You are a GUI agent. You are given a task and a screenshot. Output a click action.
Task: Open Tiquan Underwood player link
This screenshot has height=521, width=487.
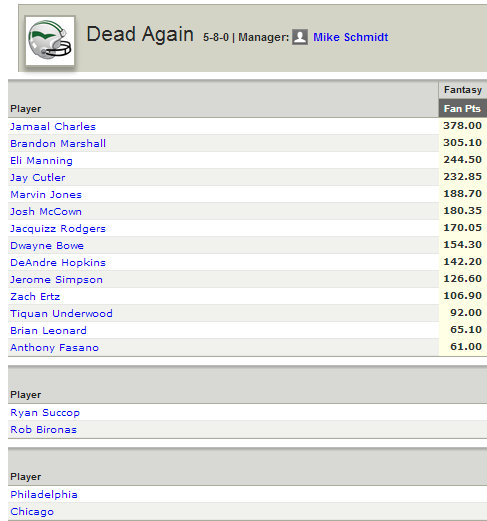click(61, 314)
